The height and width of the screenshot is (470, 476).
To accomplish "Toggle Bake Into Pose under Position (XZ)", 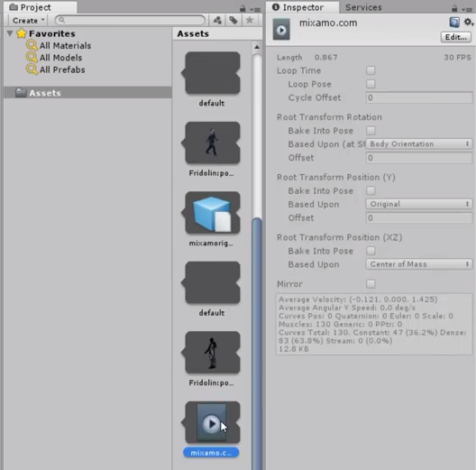I will click(371, 251).
